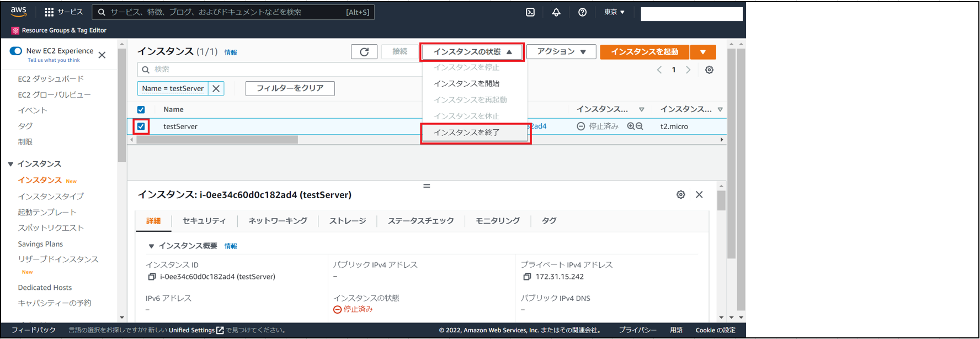Toggle the select-all instances checkbox
Screen dimensions: 980x339
[141, 109]
